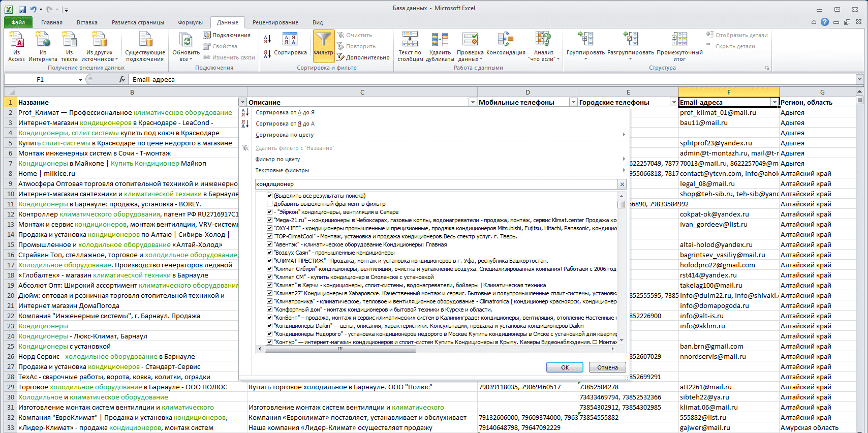Viewport: 868px width, 433px height.
Task: Open Subtotal tool
Action: pos(679,46)
